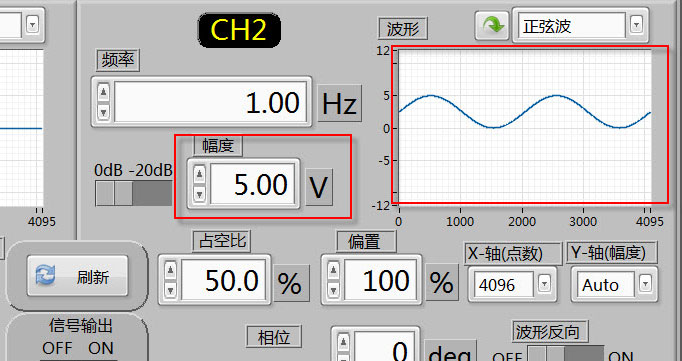Click the 相位 label
The height and width of the screenshot is (361, 682).
click(x=274, y=337)
